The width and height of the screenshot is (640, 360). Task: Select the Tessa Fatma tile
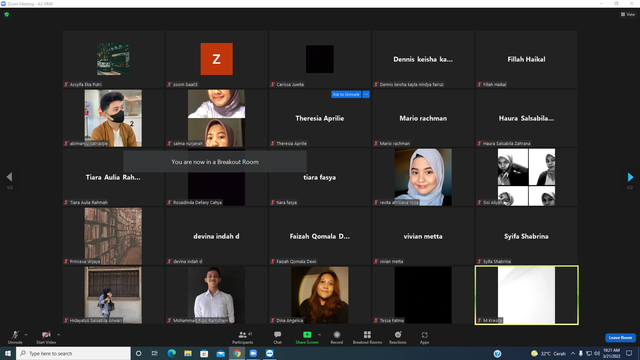pyautogui.click(x=423, y=295)
